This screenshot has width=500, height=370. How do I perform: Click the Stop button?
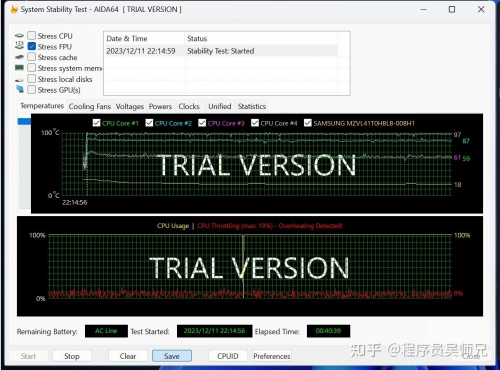tap(72, 356)
